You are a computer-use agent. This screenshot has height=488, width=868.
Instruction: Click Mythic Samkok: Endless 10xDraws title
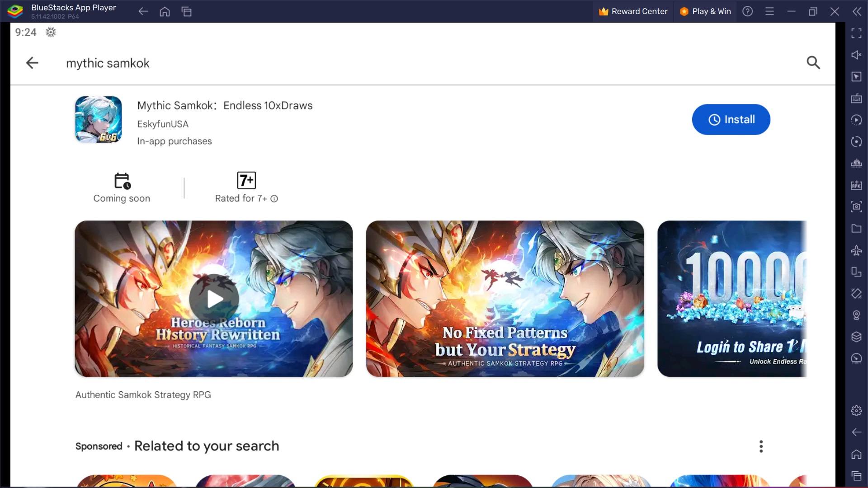(225, 106)
